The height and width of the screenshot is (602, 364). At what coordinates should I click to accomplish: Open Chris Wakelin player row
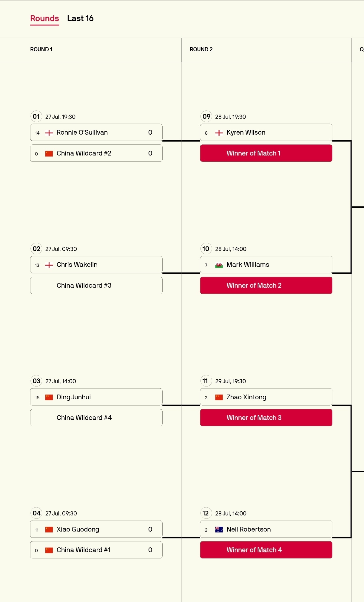(96, 265)
